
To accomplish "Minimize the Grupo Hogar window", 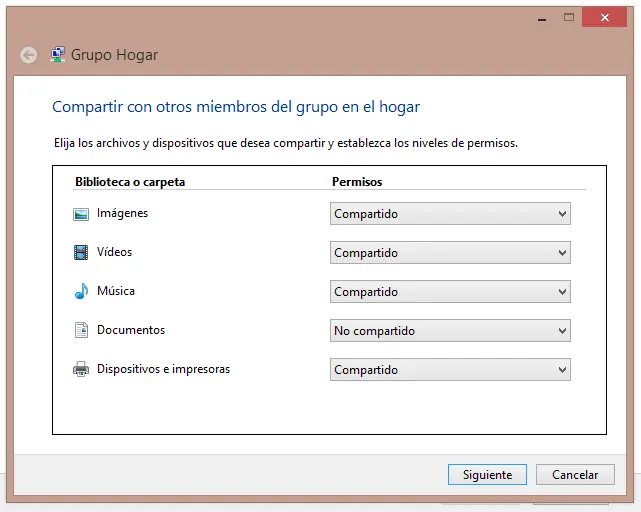I will (x=542, y=18).
